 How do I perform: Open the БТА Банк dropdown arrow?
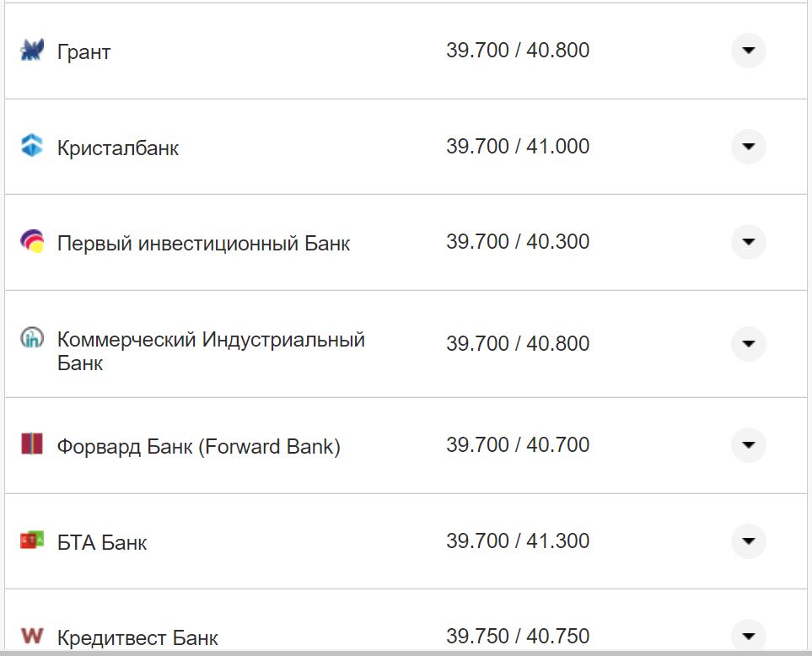pyautogui.click(x=748, y=542)
